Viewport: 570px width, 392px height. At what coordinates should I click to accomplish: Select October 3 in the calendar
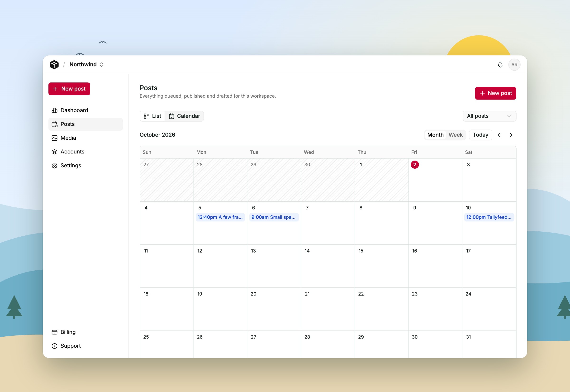point(489,180)
